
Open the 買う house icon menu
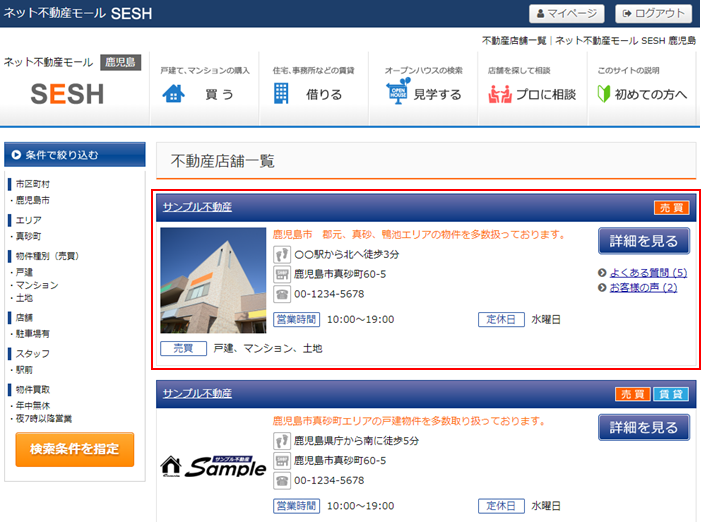pos(174,94)
